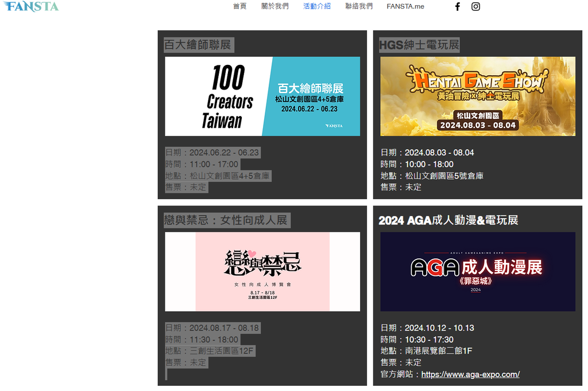Click the 售票：未定 line under 百大繪師聯展
Image resolution: width=588 pixels, height=391 pixels.
pos(186,187)
